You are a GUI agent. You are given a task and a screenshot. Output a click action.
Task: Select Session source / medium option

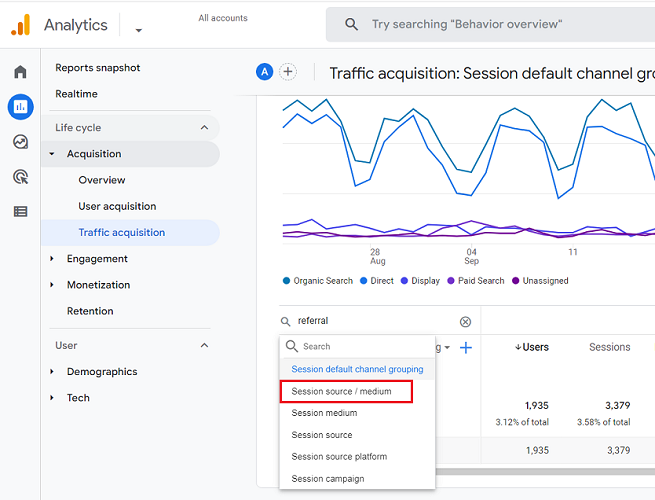tap(341, 391)
